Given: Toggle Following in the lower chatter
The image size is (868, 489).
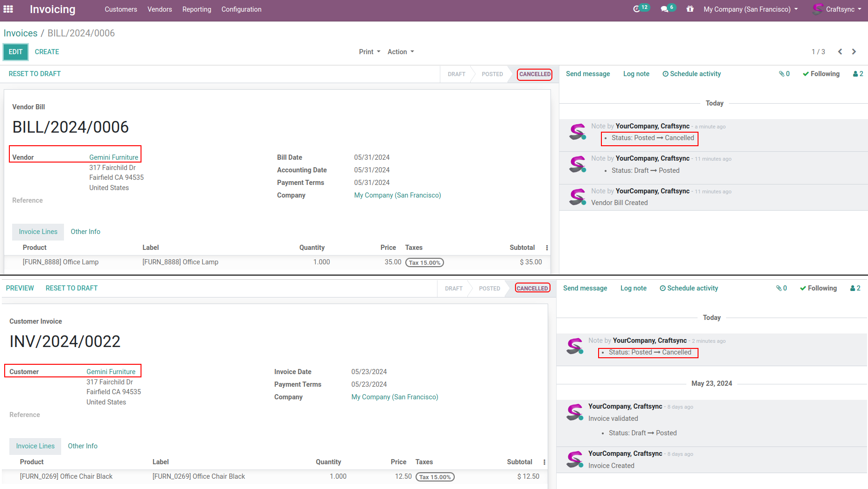Looking at the screenshot, I should click(x=818, y=288).
